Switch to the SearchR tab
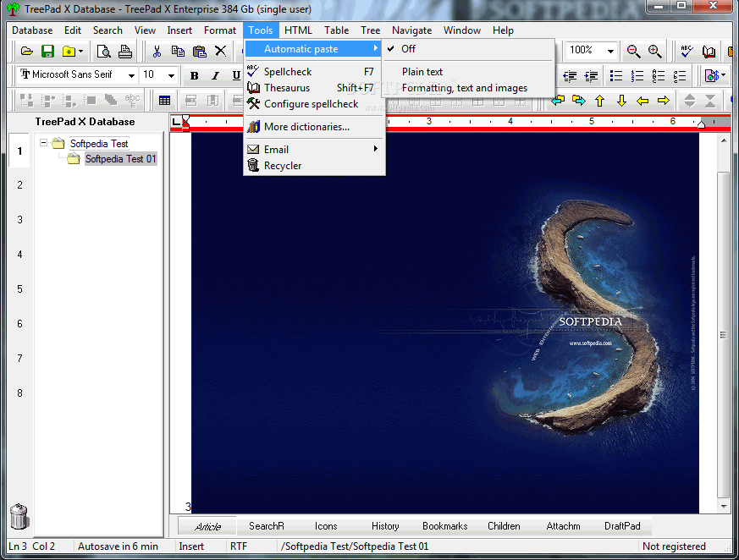The height and width of the screenshot is (560, 739). coord(267,526)
